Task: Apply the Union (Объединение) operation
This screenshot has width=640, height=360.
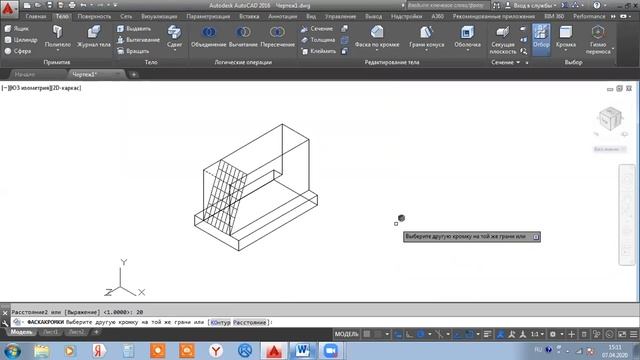Action: (209, 36)
